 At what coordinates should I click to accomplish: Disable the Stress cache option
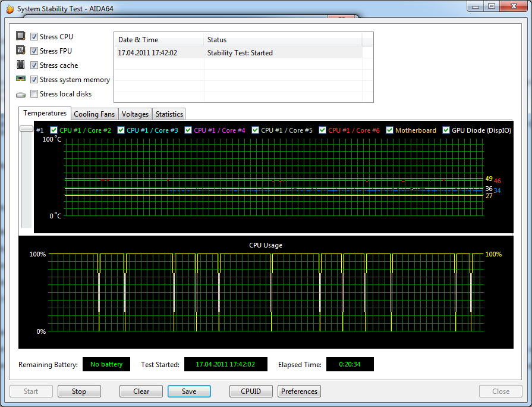(34, 65)
